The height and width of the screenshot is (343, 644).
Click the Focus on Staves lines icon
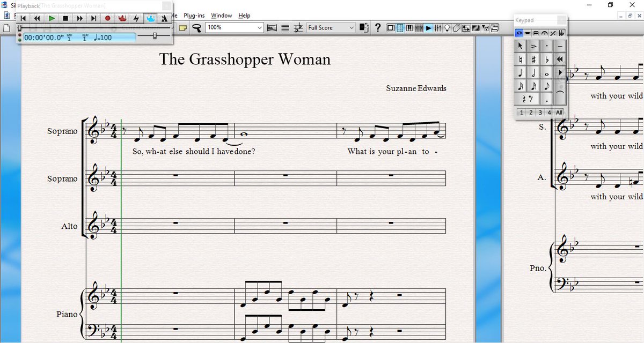coord(285,28)
